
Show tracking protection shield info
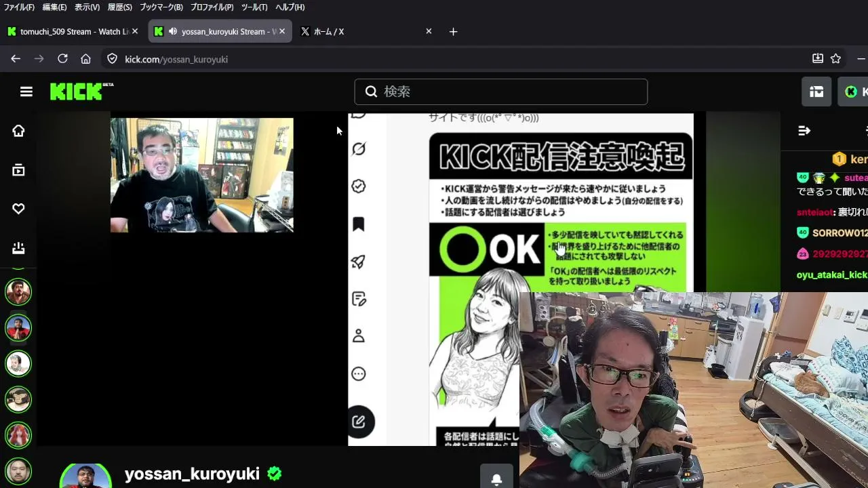pos(112,59)
